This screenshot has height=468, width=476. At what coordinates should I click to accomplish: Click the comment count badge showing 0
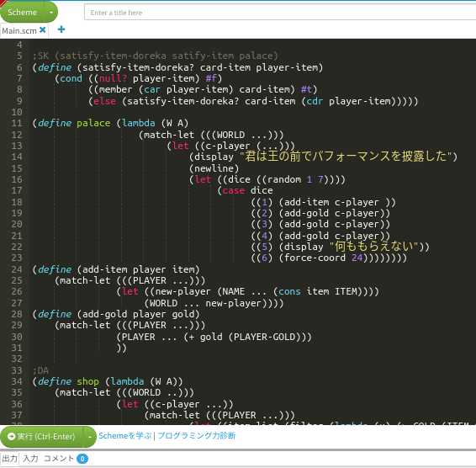[82, 459]
